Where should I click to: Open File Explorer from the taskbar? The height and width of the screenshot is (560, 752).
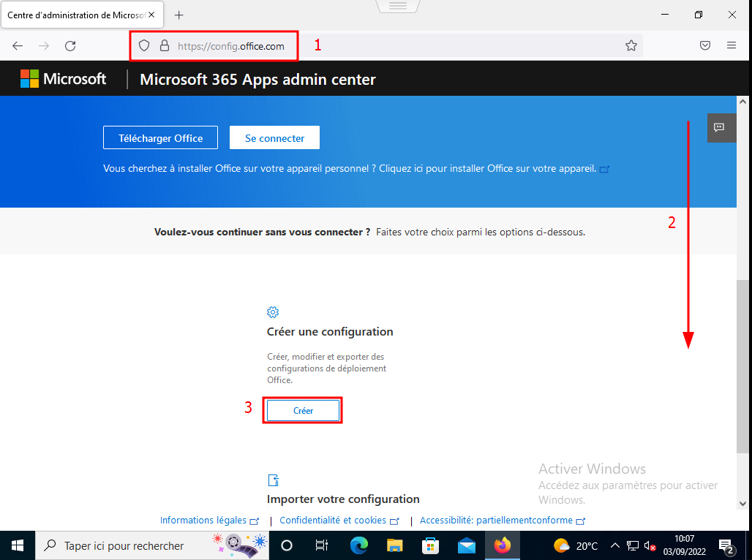(x=395, y=545)
